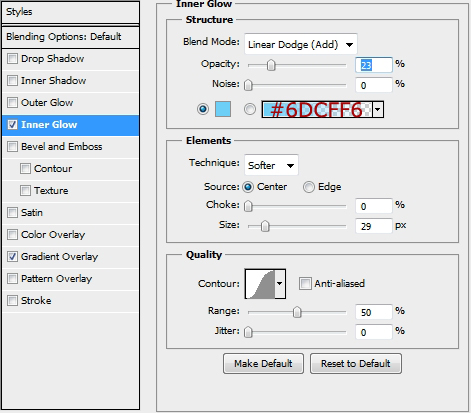The image size is (471, 413).
Task: Click the Make Default button
Action: pos(263,364)
